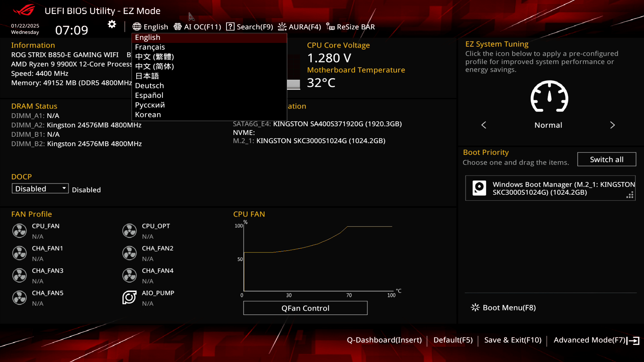Image resolution: width=644 pixels, height=362 pixels.
Task: Select Korean from language list
Action: tap(148, 114)
